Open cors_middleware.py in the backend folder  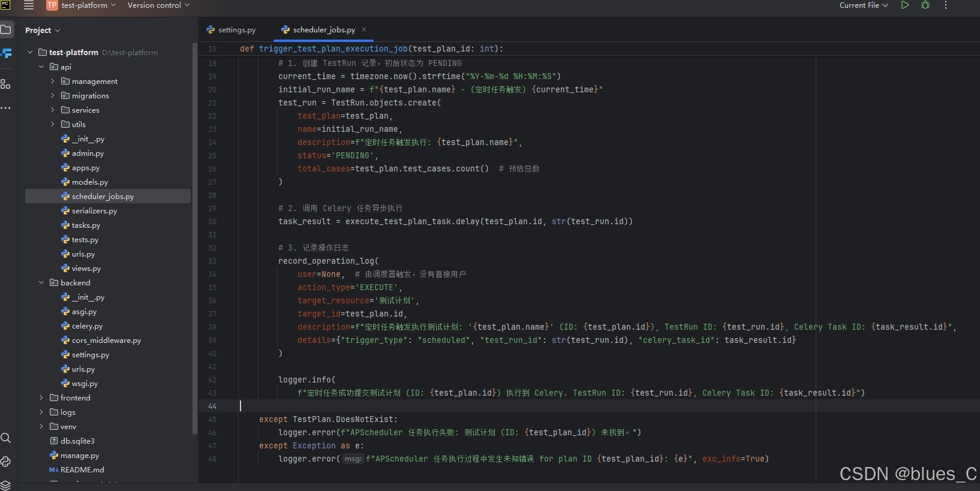[x=101, y=341]
